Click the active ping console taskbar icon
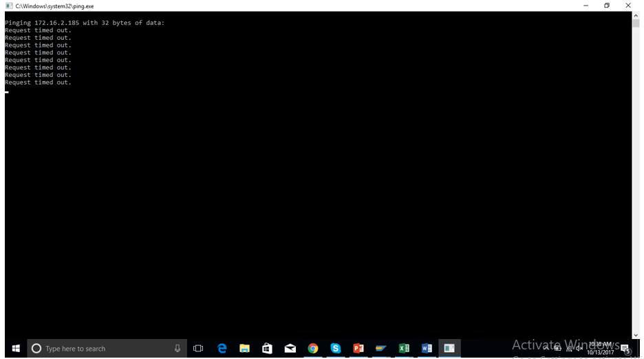Screen dimensions: 644x359 pyautogui.click(x=449, y=348)
